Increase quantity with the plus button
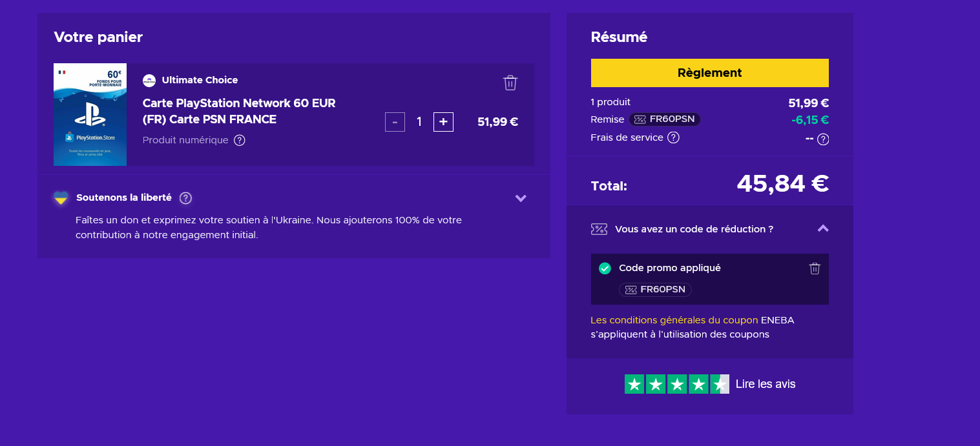 point(443,121)
